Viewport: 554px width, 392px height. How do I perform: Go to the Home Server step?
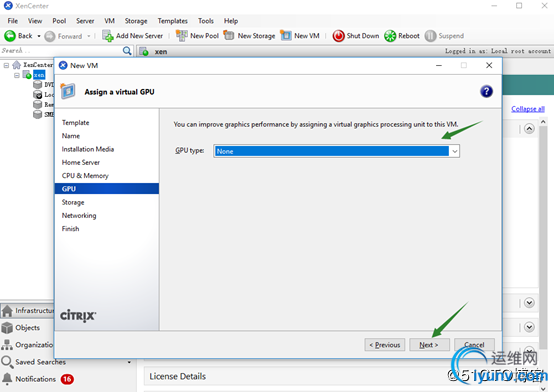coord(81,163)
